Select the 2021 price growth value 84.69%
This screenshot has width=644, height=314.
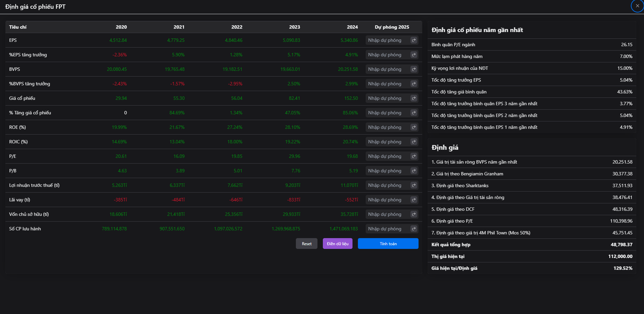(177, 113)
